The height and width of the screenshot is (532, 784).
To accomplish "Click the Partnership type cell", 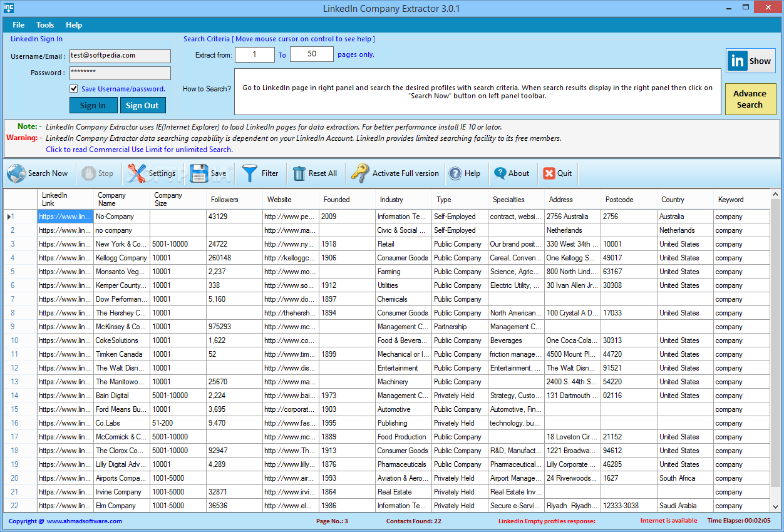I will coord(460,327).
